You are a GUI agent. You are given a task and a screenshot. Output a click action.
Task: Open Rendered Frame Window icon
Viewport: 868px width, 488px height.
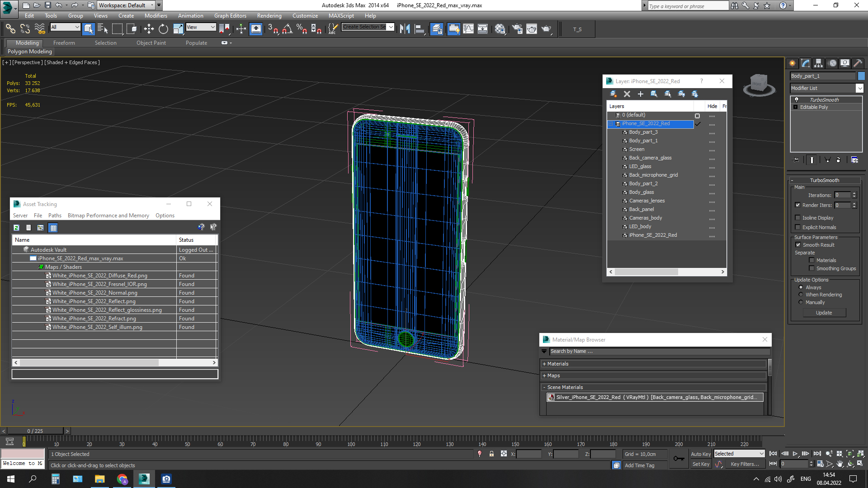tap(532, 29)
